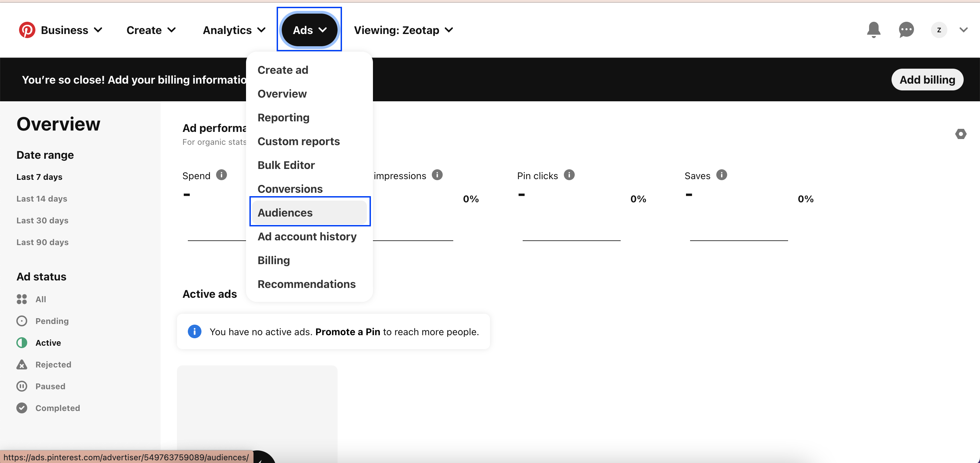Click the info icon beside Saves
Image resolution: width=980 pixels, height=463 pixels.
(x=721, y=175)
